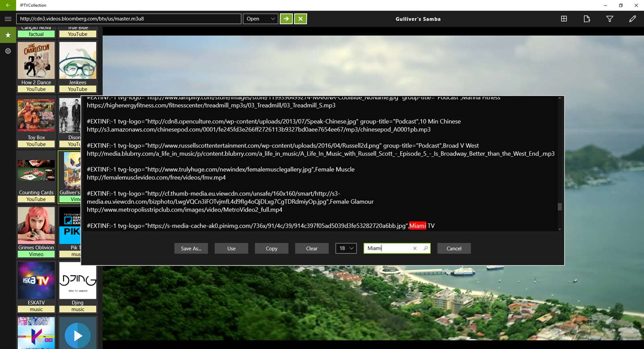Click the stream URL input field

[129, 19]
